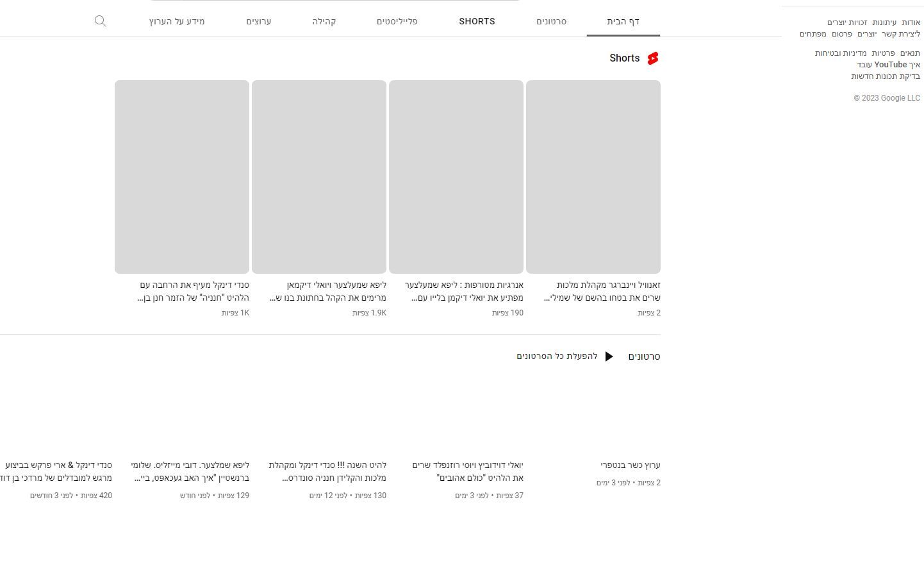Open the Short thumbnail with 190 views

point(456,176)
